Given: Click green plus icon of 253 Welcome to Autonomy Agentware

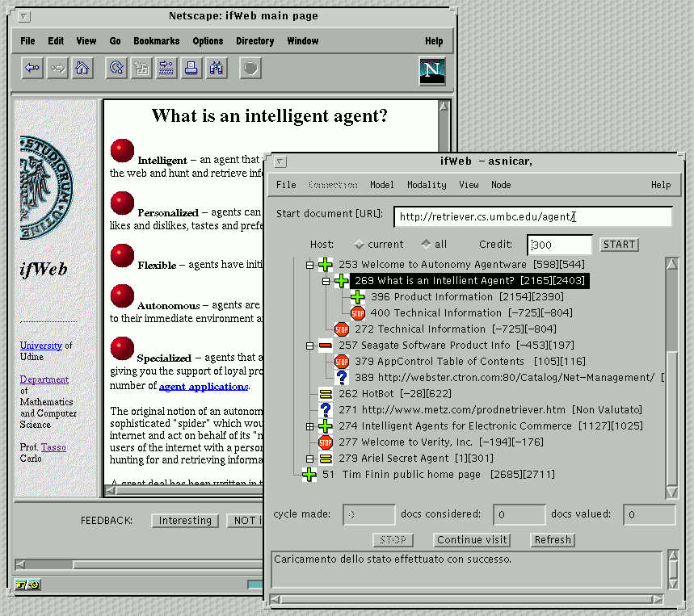Looking at the screenshot, I should (326, 265).
